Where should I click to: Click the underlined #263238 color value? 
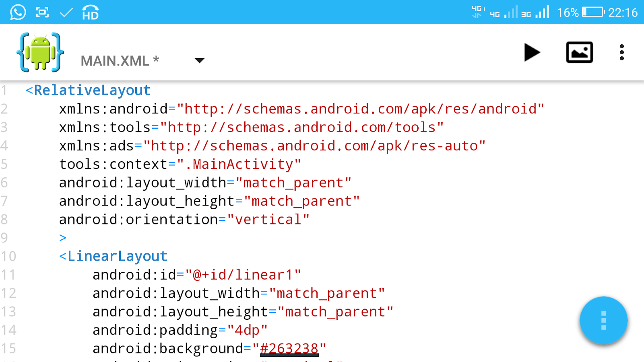point(289,348)
